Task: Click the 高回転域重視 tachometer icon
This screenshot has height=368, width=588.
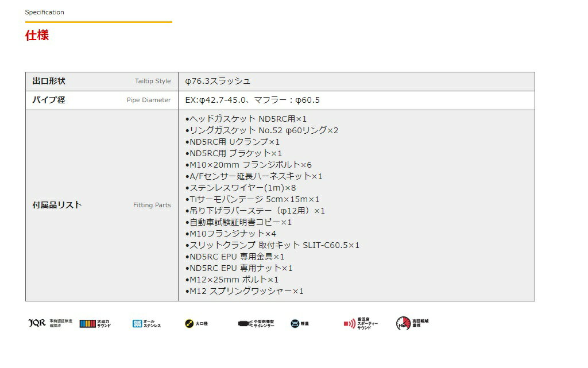Action: [403, 324]
